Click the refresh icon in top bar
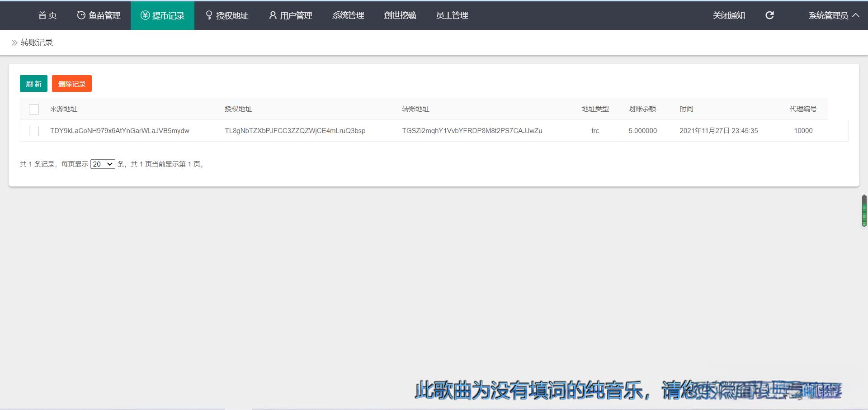 [769, 15]
